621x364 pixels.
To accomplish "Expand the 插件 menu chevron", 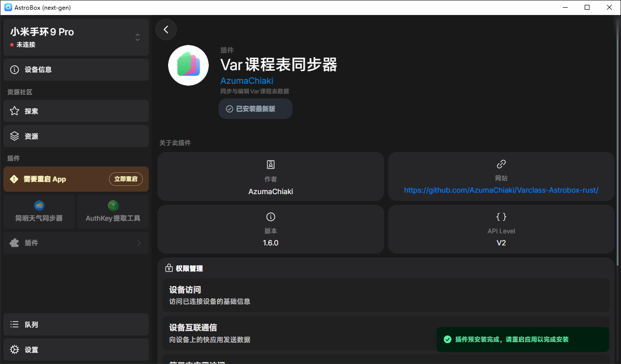I will pos(139,243).
